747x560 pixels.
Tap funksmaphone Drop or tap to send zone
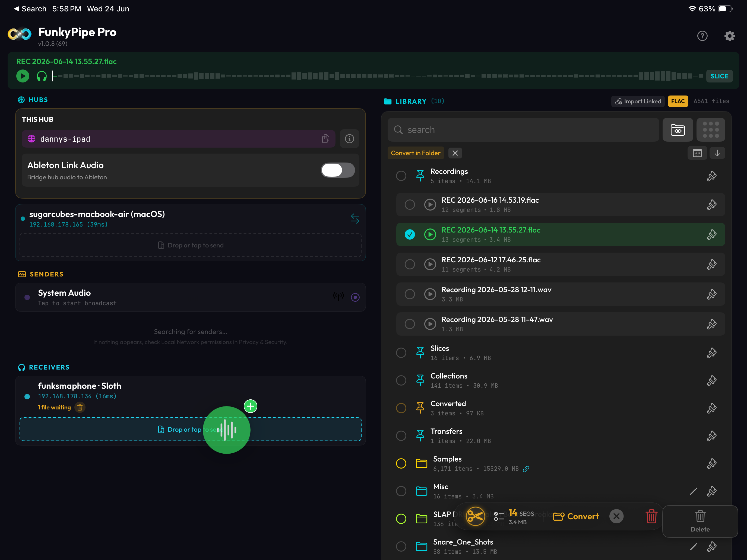point(191,429)
